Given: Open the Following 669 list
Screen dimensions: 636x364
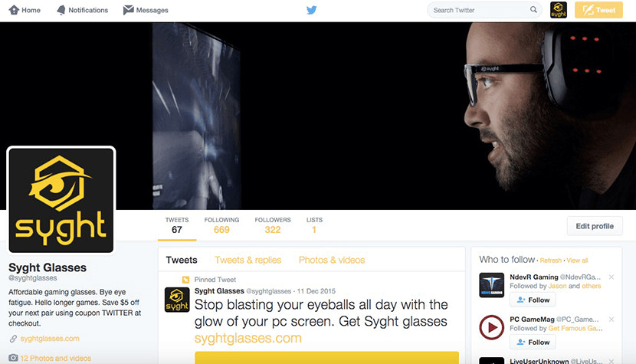Looking at the screenshot, I should pyautogui.click(x=221, y=225).
